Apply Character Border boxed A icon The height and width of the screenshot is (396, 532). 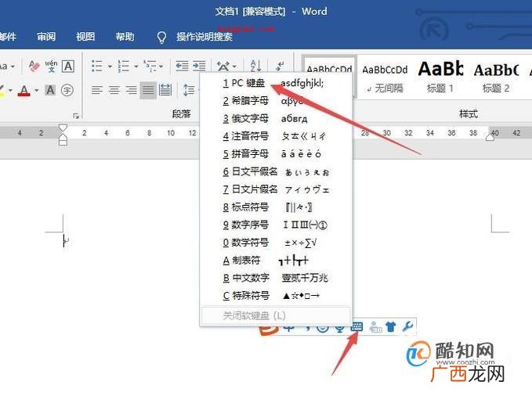pyautogui.click(x=68, y=66)
